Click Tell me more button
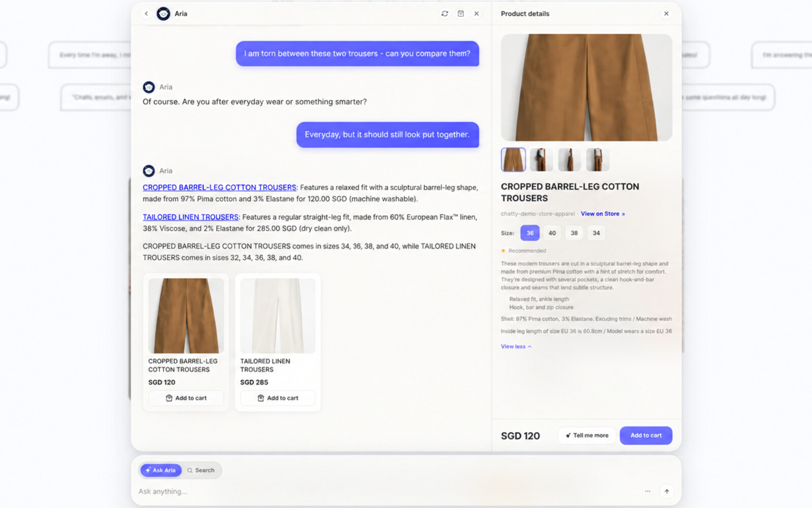The image size is (812, 508). click(587, 435)
